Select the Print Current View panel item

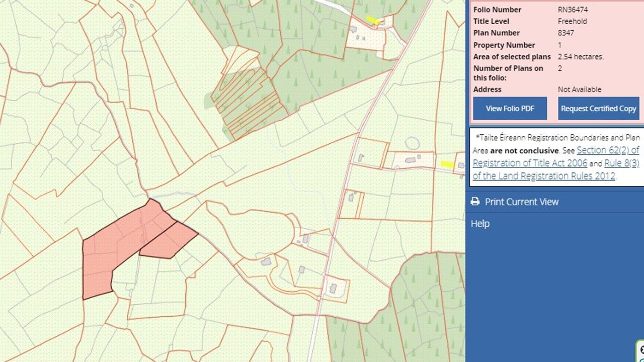pos(521,202)
